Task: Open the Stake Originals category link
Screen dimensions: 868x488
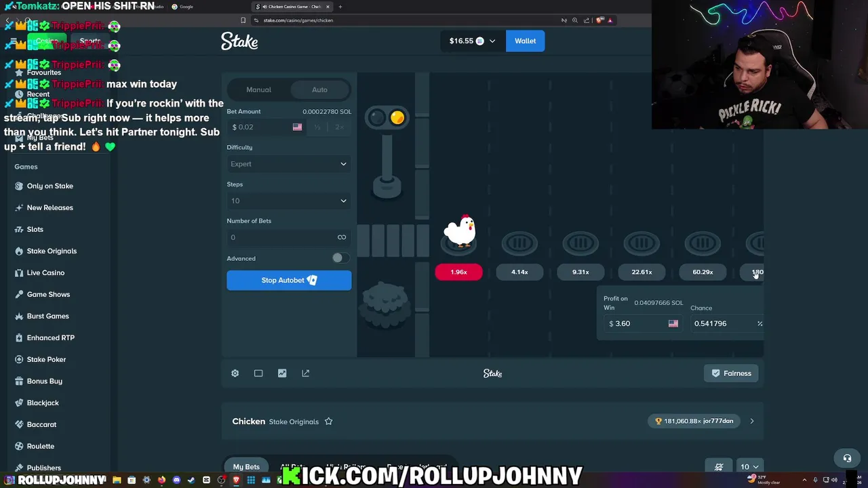Action: point(294,422)
